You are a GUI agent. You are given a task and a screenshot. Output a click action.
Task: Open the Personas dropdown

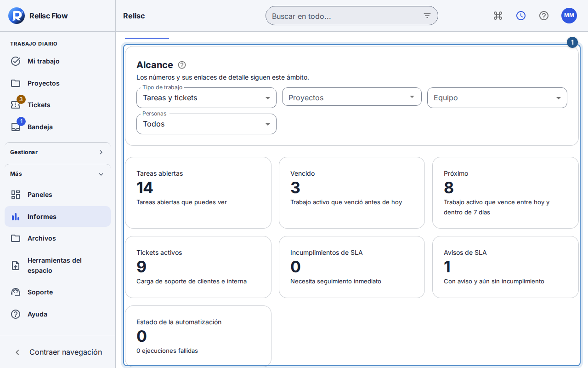(206, 124)
